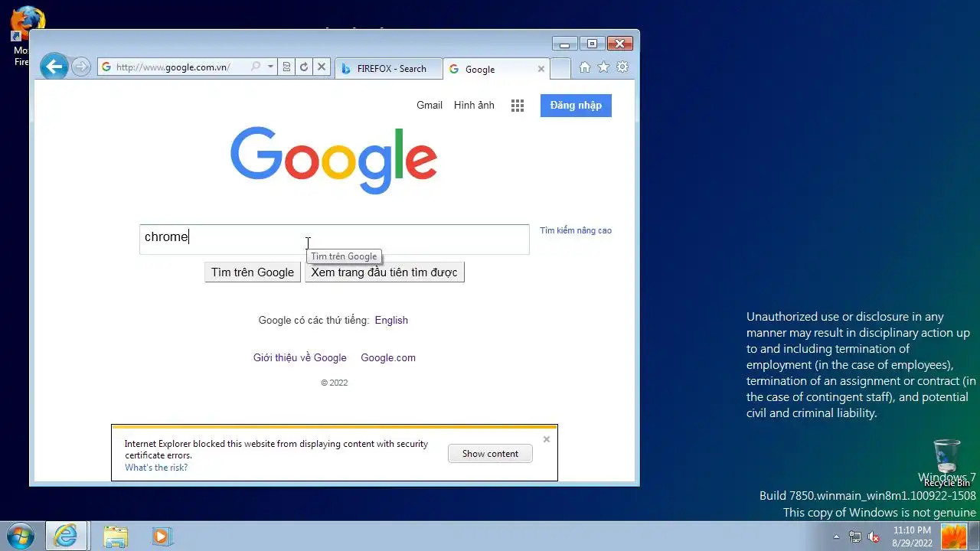Click the forward navigation arrow

coord(81,67)
